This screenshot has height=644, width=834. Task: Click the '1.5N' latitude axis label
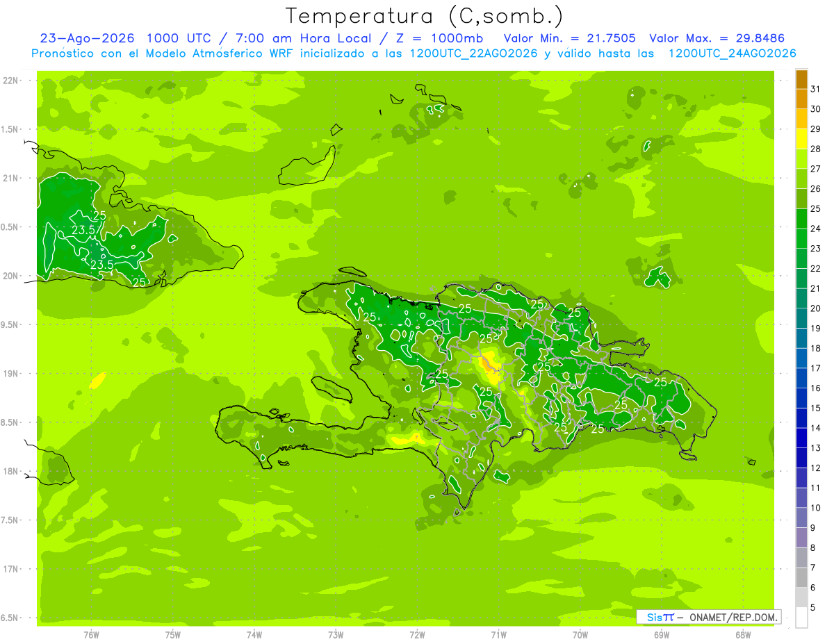point(10,129)
